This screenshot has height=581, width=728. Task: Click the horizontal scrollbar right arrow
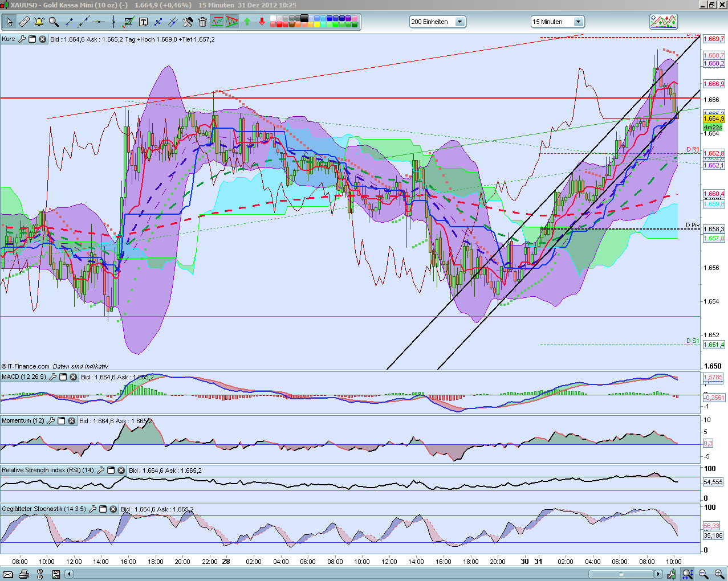tap(658, 574)
